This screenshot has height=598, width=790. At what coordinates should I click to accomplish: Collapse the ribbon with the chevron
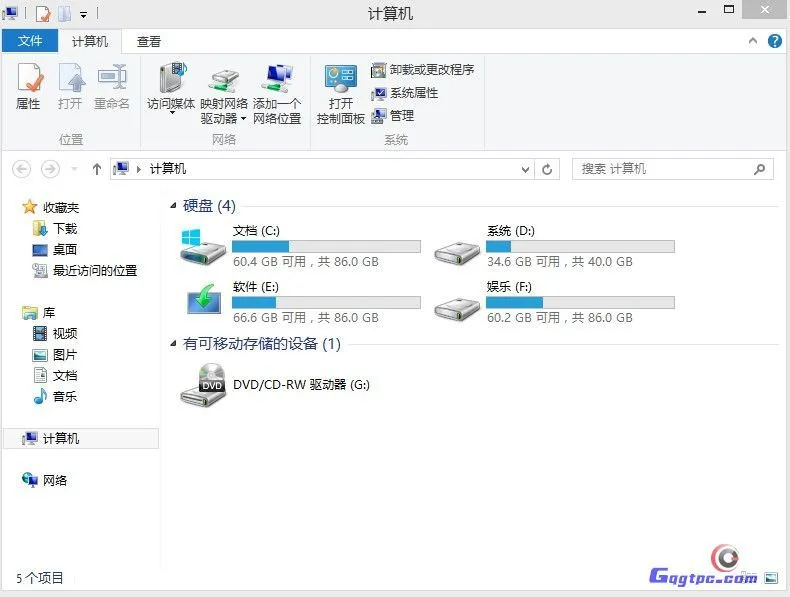[x=753, y=41]
